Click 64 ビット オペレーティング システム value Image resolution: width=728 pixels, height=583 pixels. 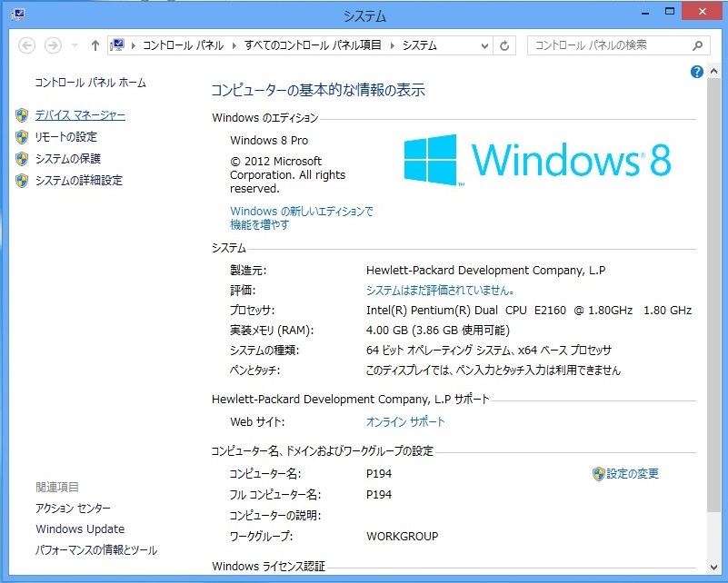click(488, 351)
